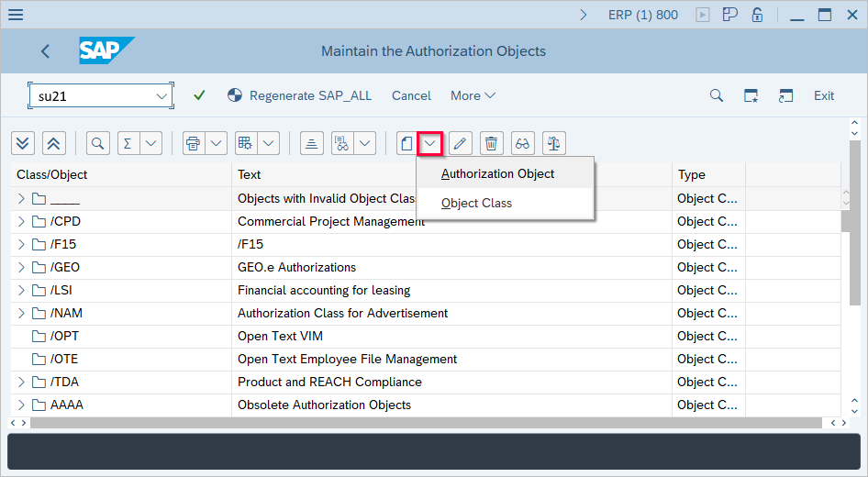Click the search magnifier in header
Image resolution: width=868 pixels, height=477 pixels.
click(717, 95)
